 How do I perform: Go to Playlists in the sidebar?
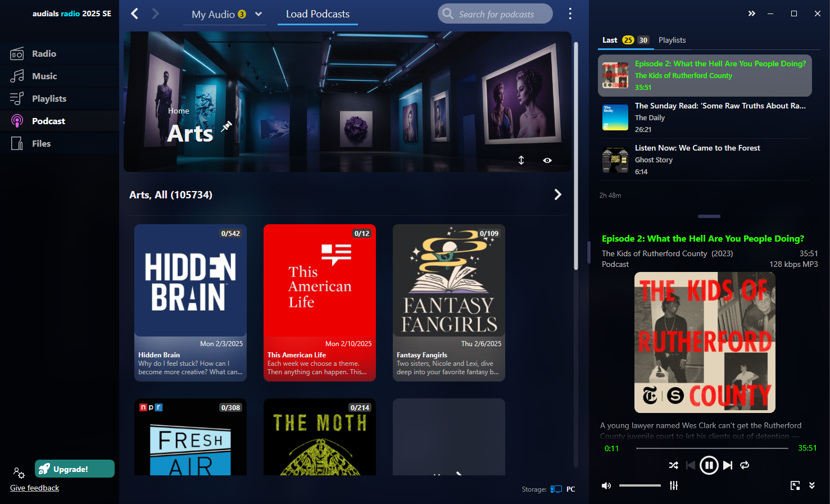click(59, 99)
